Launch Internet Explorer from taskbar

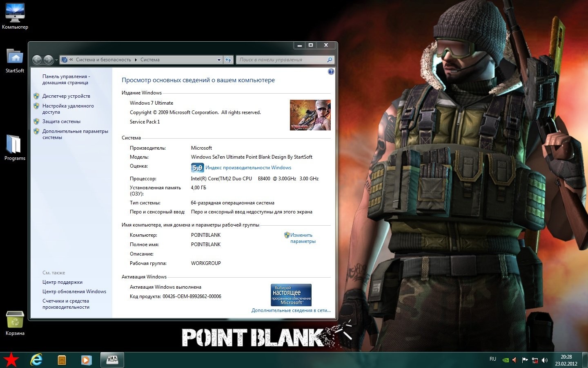tap(37, 360)
